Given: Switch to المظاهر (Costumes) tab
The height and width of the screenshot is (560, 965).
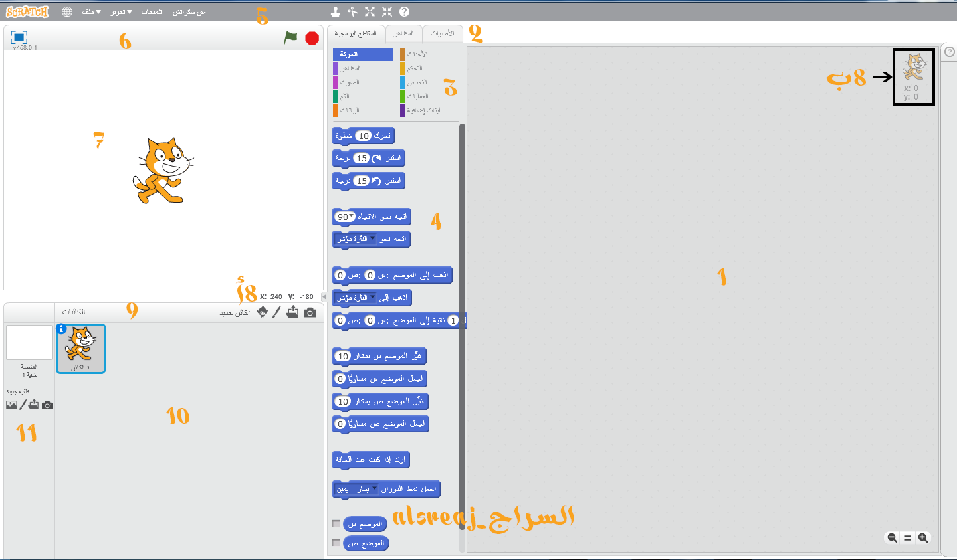Looking at the screenshot, I should [403, 33].
